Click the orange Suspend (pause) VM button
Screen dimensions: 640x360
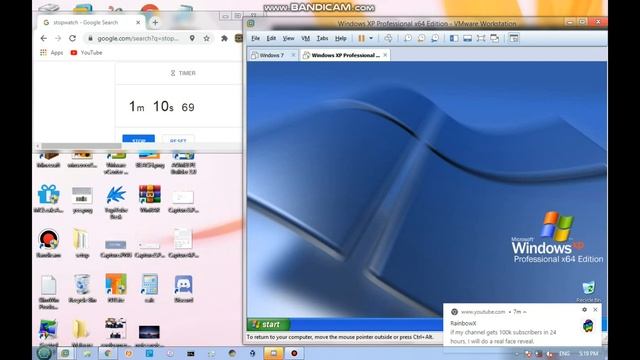coord(361,38)
